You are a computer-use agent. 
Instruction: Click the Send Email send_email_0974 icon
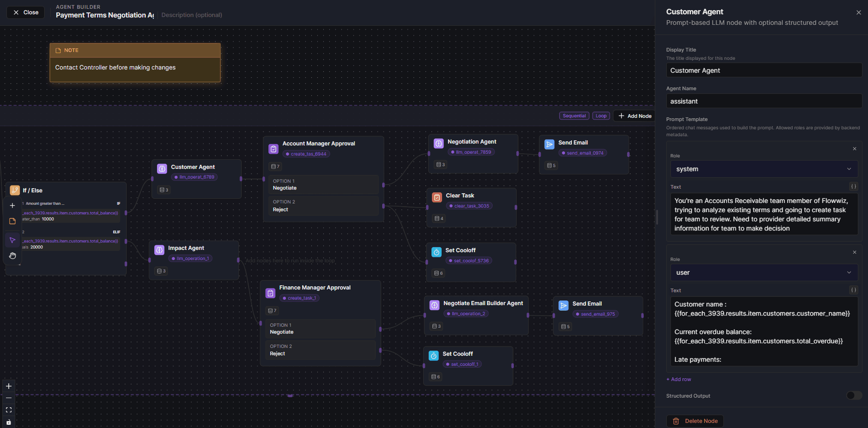pyautogui.click(x=549, y=145)
